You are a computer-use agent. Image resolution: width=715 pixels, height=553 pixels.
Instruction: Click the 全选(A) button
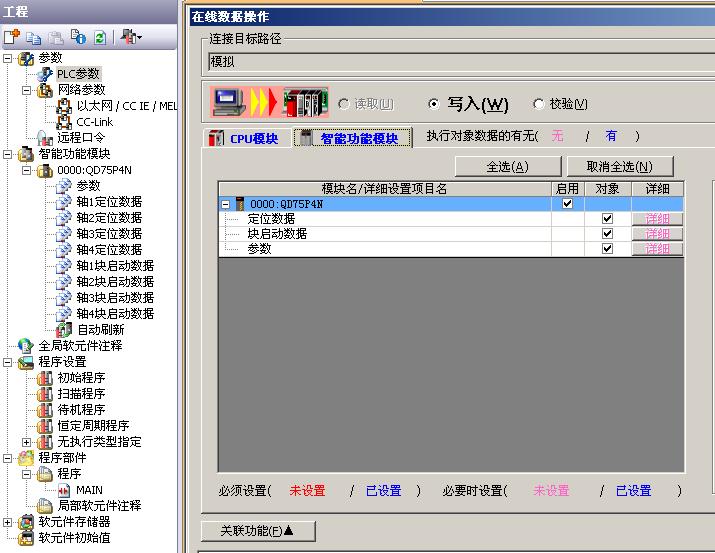[507, 166]
